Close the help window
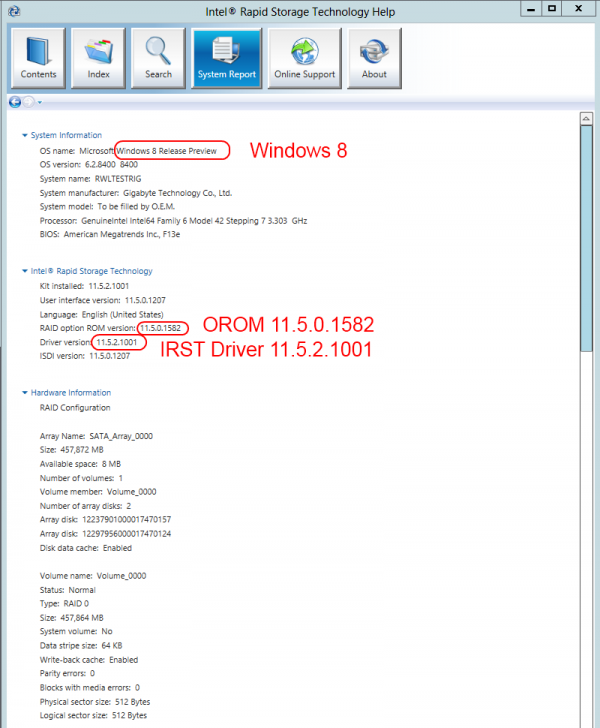 (x=579, y=9)
